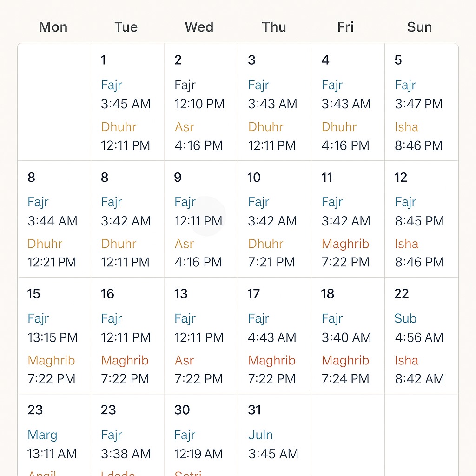476x476 pixels.
Task: Click the Isha entry on day 5
Action: (407, 127)
